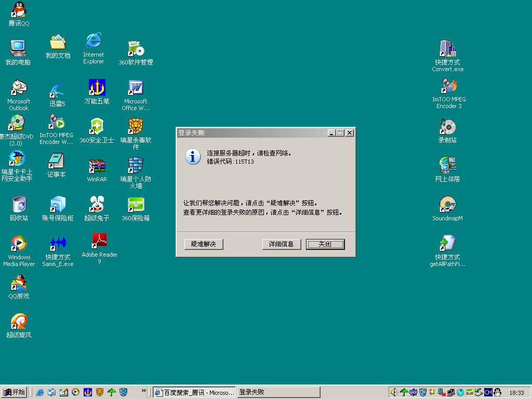Select the 瑞星杀毒软件 lion icon
Image resolution: width=532 pixels, height=399 pixels.
tap(136, 134)
